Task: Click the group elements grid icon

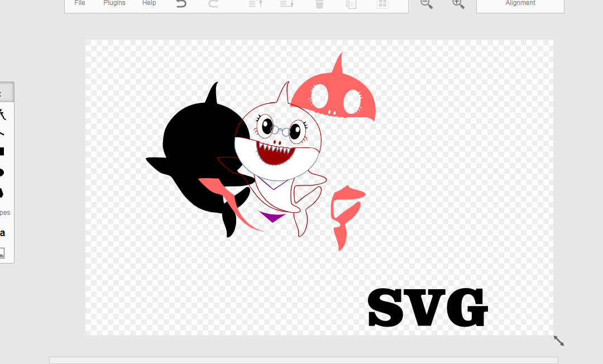Action: (x=382, y=4)
